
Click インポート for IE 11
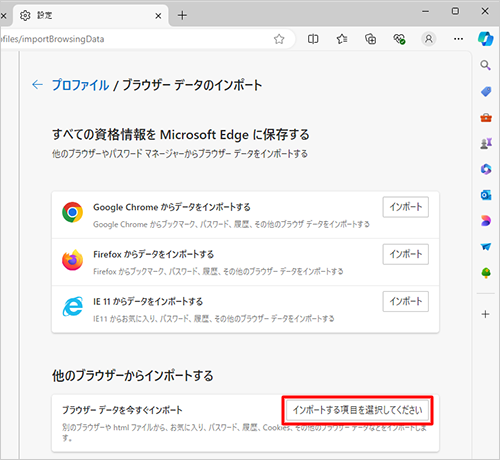point(406,301)
